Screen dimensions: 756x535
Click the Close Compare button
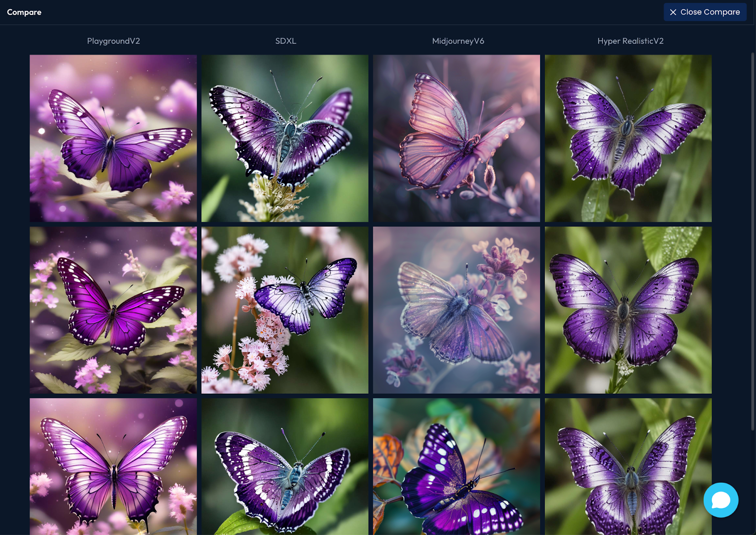click(705, 12)
